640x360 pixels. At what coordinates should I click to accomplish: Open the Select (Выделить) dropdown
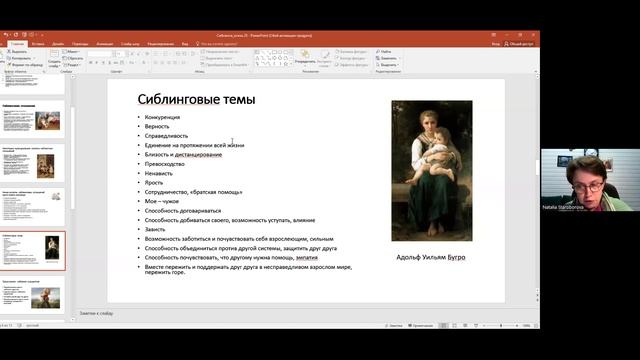tap(387, 65)
